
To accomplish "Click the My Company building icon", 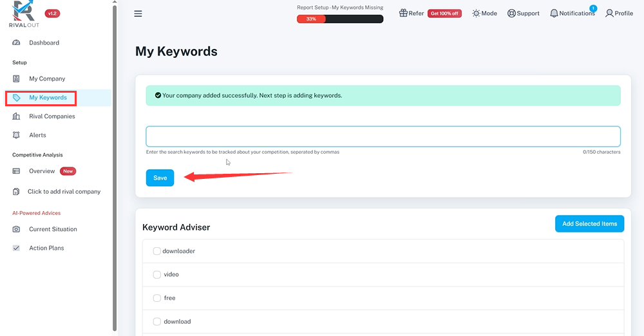I will 16,79.
